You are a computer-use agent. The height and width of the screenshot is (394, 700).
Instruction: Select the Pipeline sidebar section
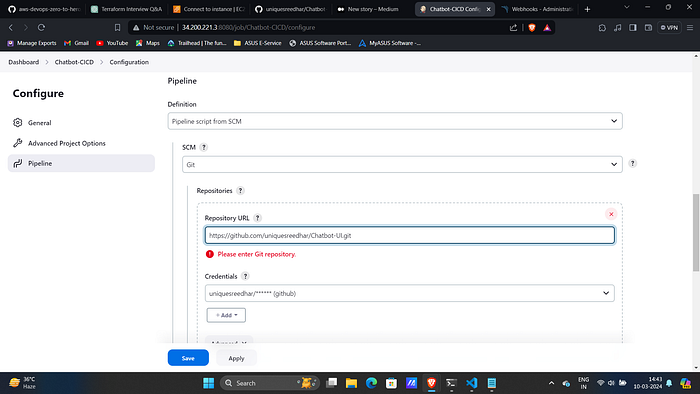[81, 163]
